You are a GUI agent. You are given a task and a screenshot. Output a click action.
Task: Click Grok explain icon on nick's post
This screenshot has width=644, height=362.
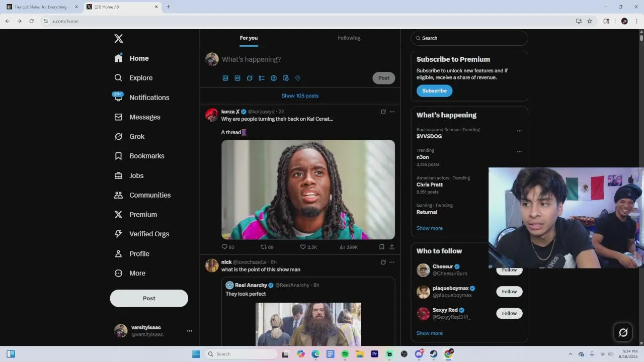[x=383, y=262]
